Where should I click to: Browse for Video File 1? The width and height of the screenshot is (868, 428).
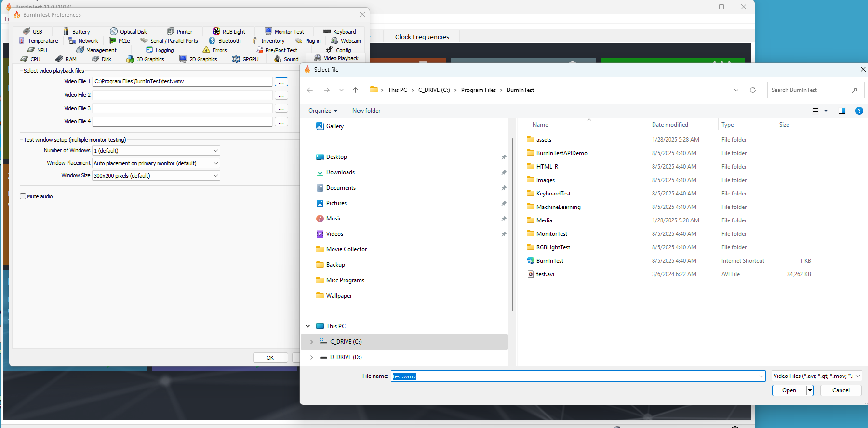pyautogui.click(x=281, y=82)
